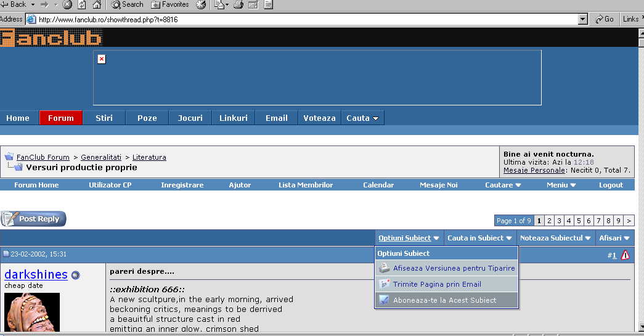Select Aboneaza-te la Acest Subiect

click(444, 300)
